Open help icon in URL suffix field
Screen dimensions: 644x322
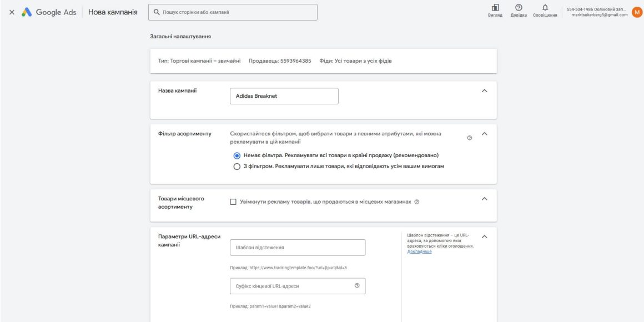[357, 286]
